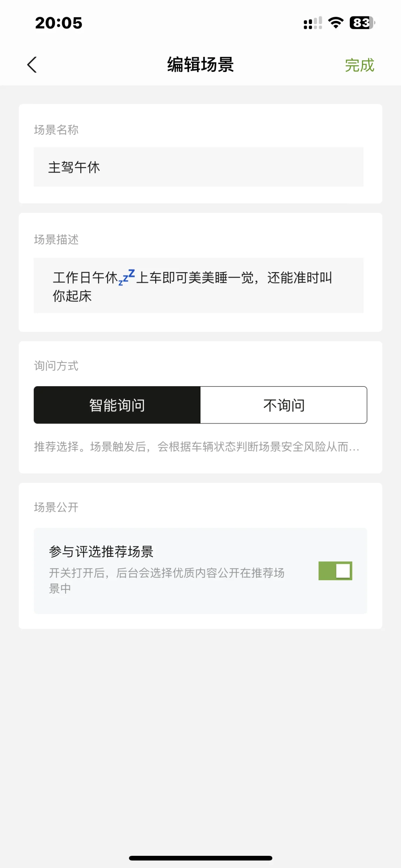The width and height of the screenshot is (401, 868).
Task: Tap the battery level indicator
Action: point(362,23)
